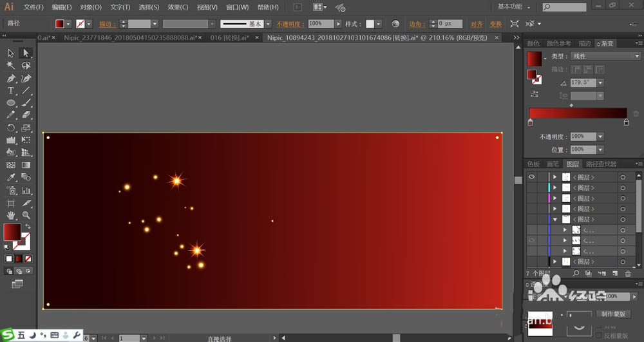
Task: Select the Hand tool
Action: [x=11, y=215]
